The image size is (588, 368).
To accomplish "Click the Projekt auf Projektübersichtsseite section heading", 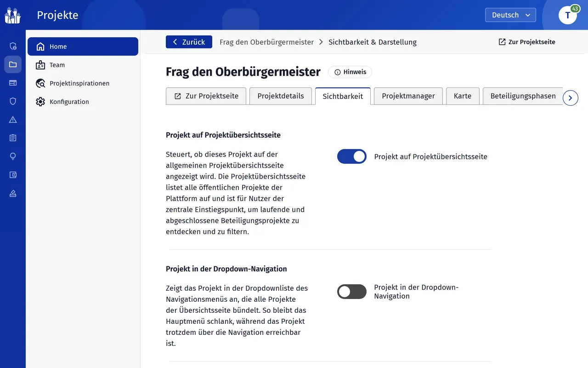I will click(x=223, y=135).
